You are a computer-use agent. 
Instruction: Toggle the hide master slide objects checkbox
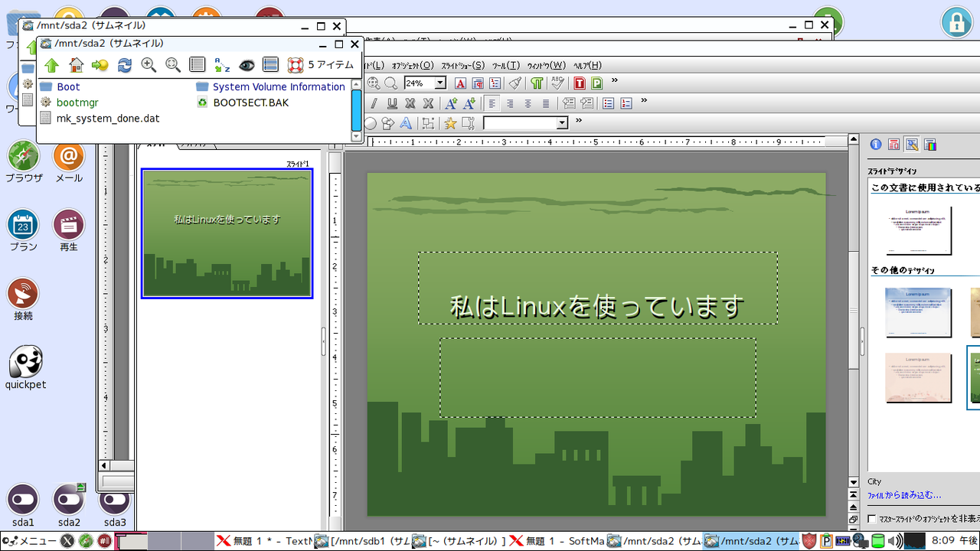point(872,519)
